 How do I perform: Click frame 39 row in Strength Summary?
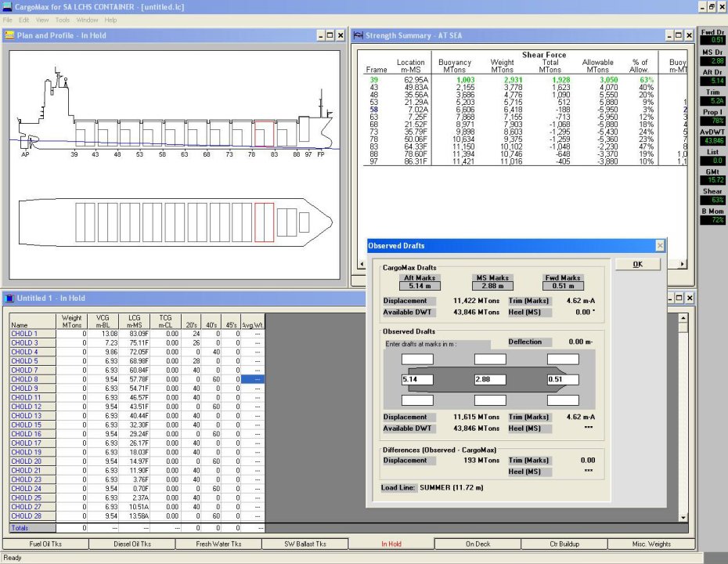coord(524,80)
